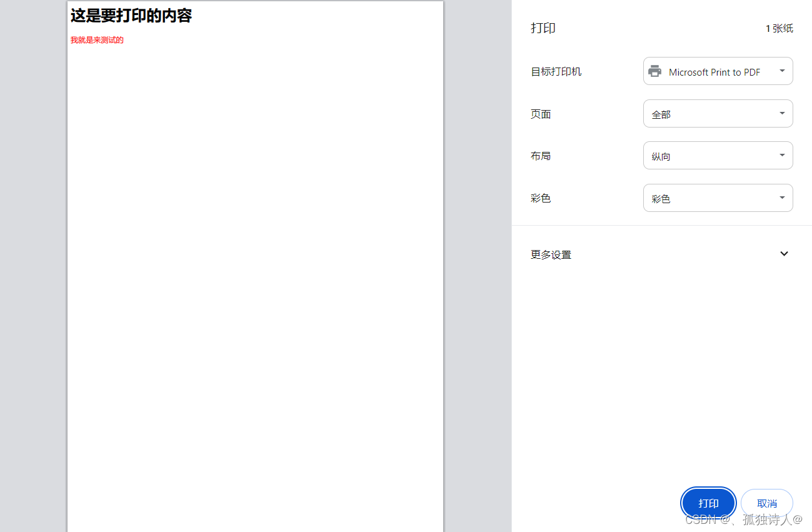Click the chevron on the 布局 dropdown

coord(781,155)
